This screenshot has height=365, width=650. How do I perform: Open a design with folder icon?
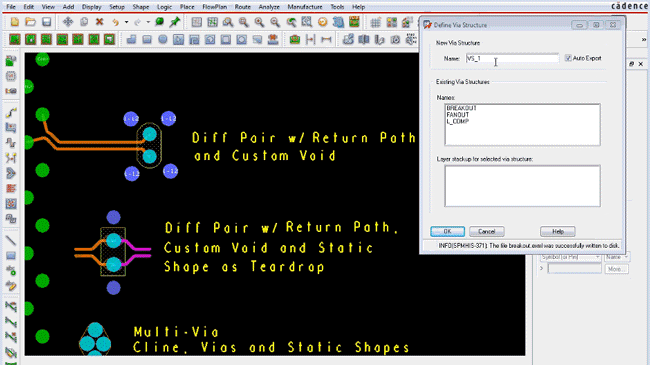(x=30, y=22)
